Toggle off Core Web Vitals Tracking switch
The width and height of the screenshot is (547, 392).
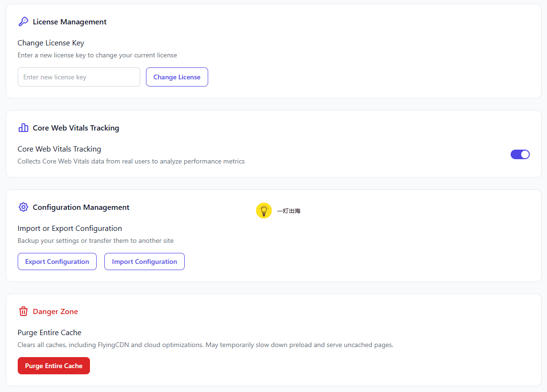(x=520, y=154)
